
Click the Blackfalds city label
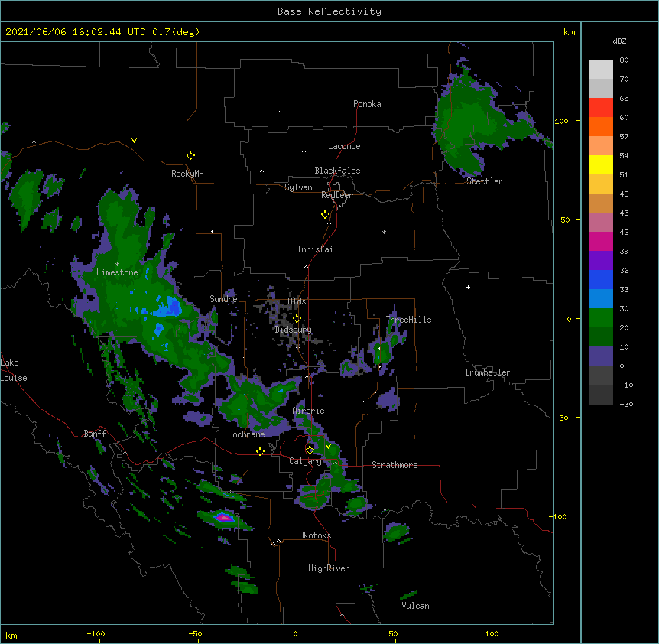coord(337,171)
